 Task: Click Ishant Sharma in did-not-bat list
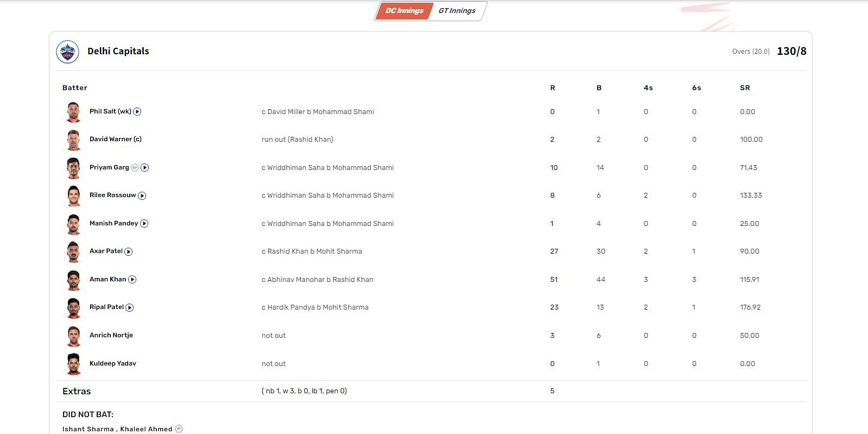click(x=88, y=429)
